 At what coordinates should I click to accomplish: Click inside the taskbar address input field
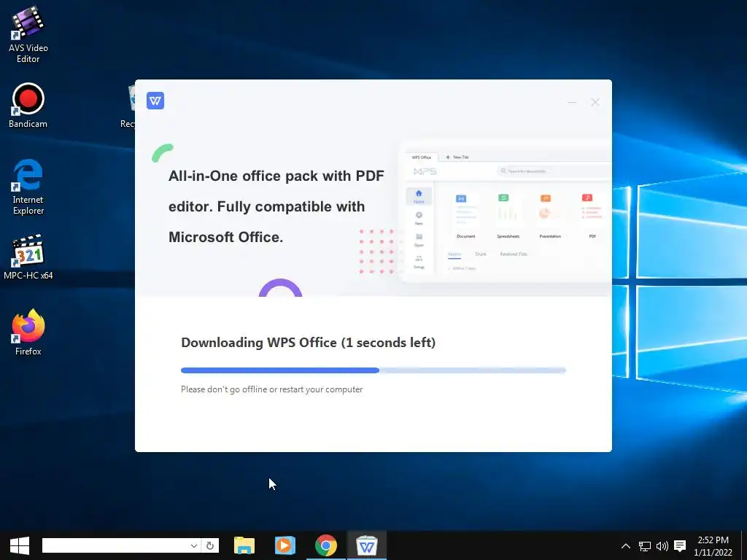115,545
